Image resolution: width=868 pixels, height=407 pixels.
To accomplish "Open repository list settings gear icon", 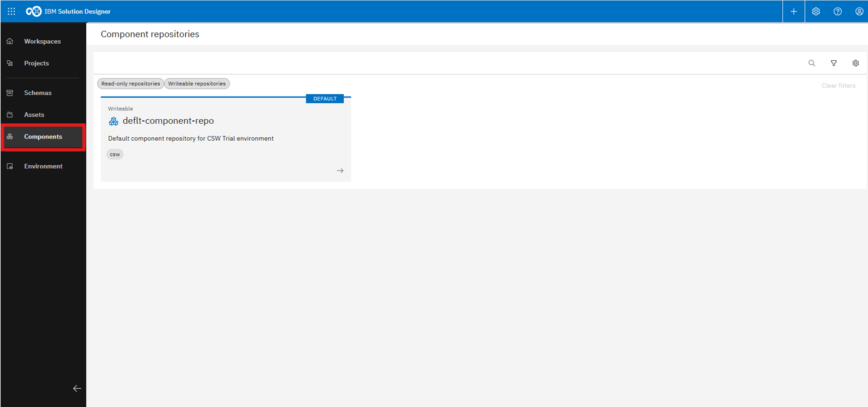I will 856,63.
